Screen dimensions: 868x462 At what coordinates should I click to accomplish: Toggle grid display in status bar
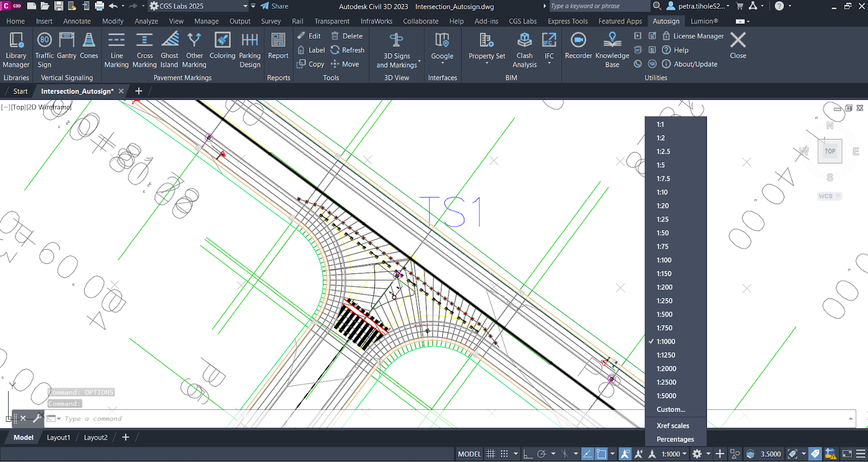pos(490,454)
